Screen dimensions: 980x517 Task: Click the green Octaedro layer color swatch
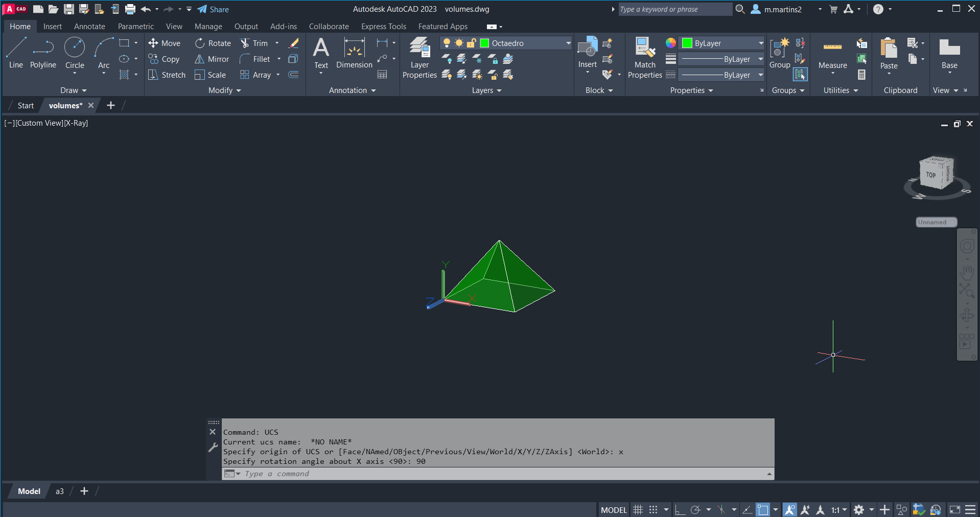point(485,43)
